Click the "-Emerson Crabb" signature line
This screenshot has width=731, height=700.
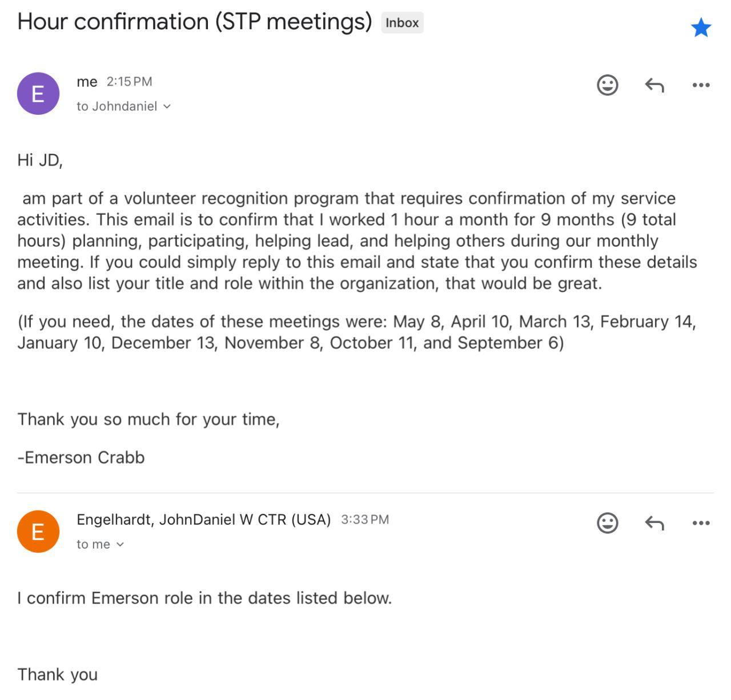click(x=81, y=457)
